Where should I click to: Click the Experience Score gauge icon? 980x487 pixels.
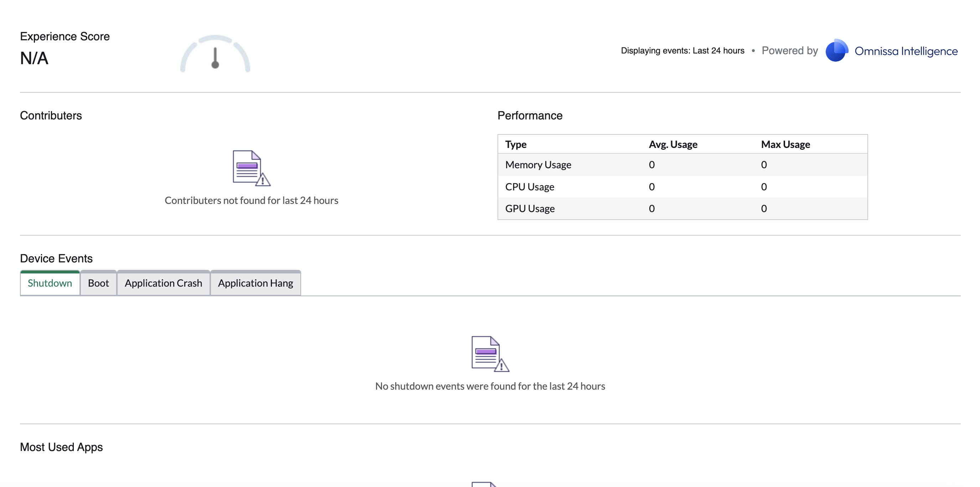(x=215, y=56)
